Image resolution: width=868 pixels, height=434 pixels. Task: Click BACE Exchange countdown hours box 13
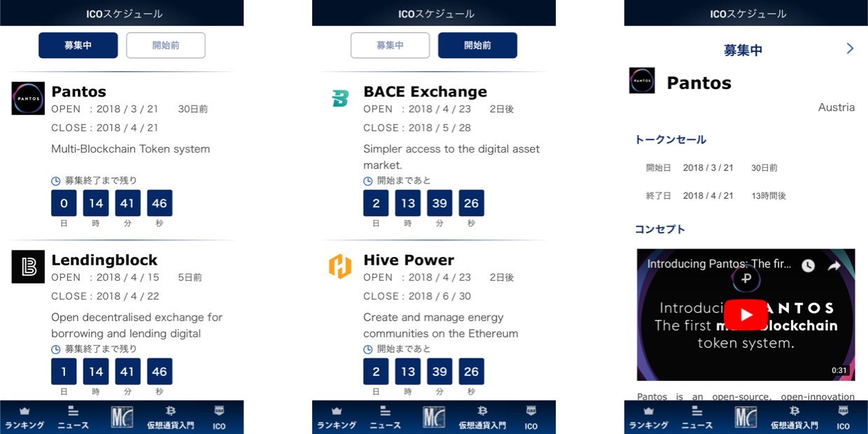pyautogui.click(x=407, y=203)
